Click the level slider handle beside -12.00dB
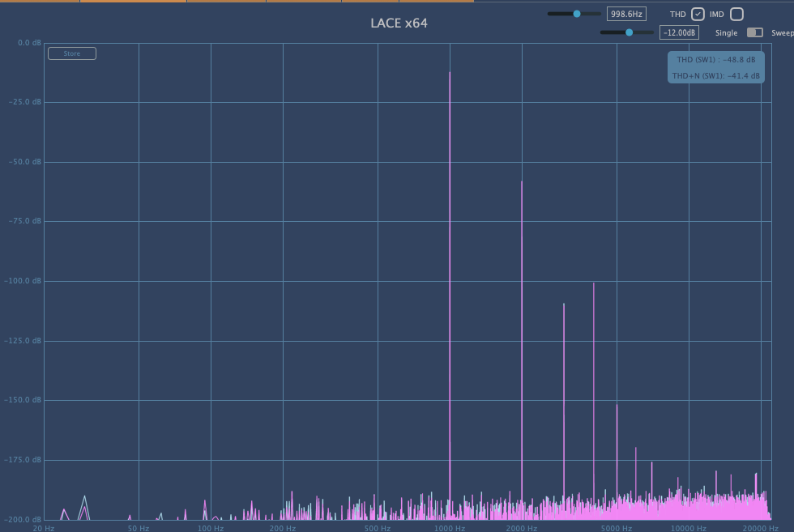Viewport: 794px width, 532px height. tap(629, 32)
